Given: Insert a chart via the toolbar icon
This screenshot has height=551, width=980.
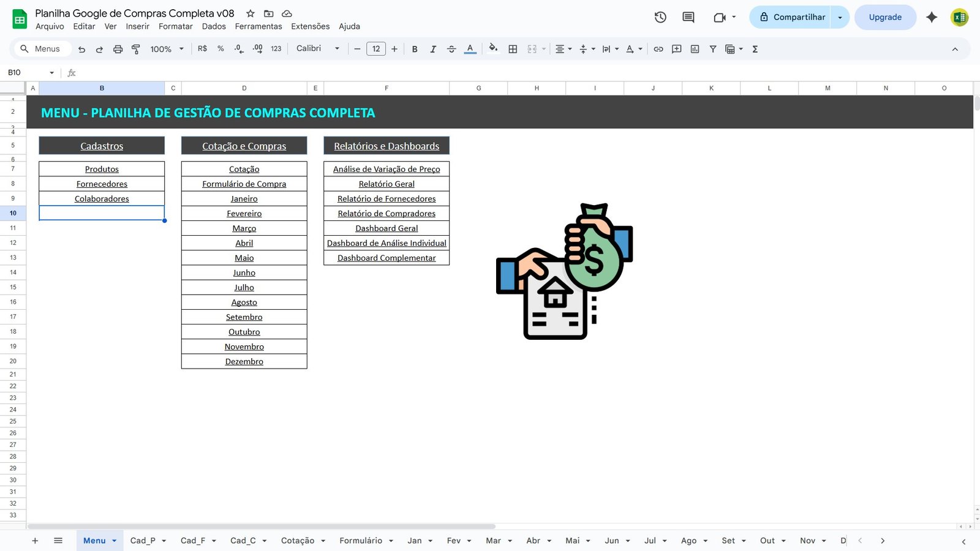Looking at the screenshot, I should click(x=695, y=49).
